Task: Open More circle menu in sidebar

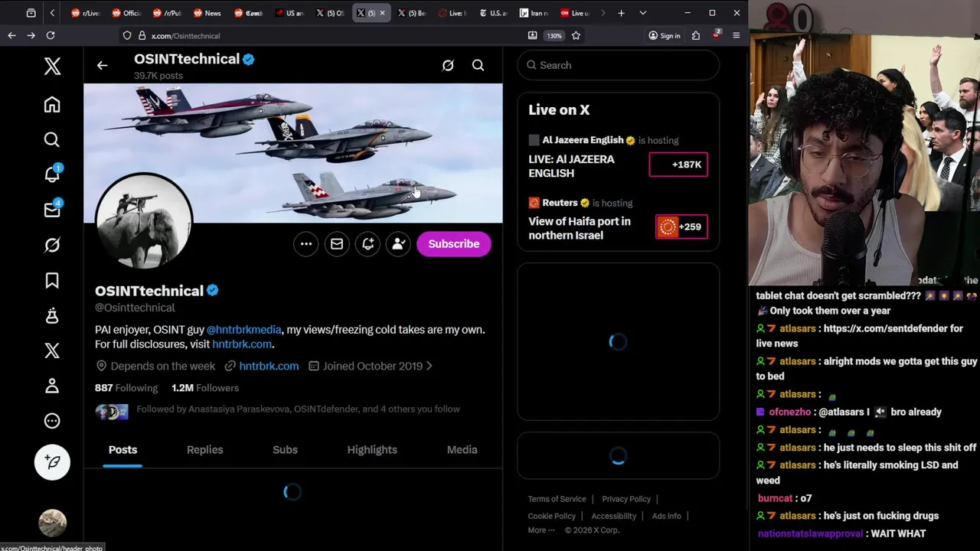Action: point(52,421)
